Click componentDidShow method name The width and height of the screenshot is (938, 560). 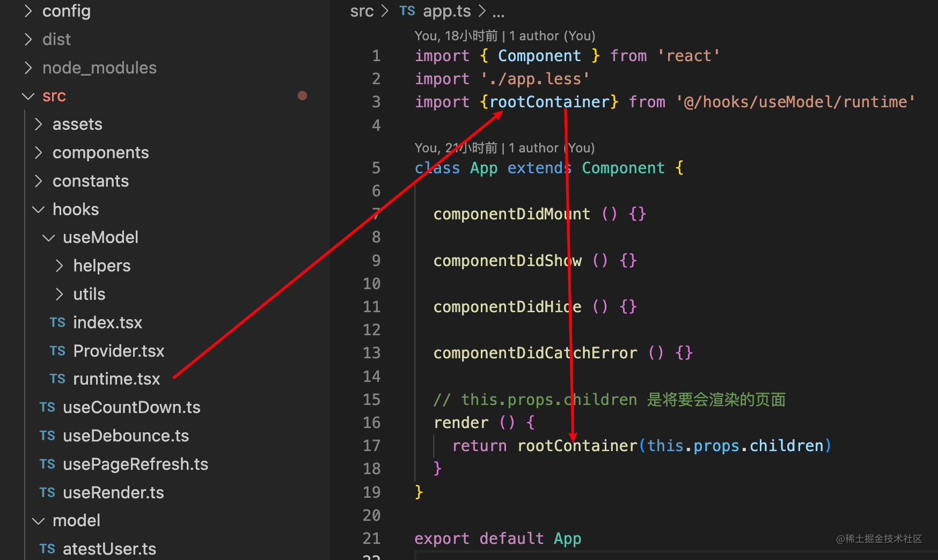[508, 261]
